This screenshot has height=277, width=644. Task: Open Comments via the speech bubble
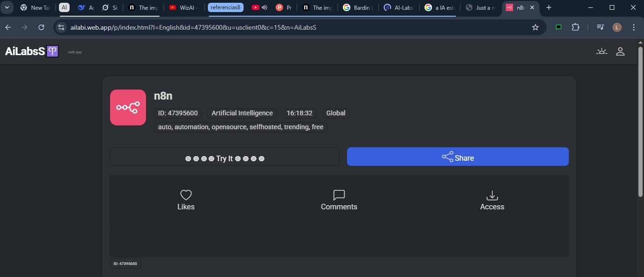[x=339, y=195]
